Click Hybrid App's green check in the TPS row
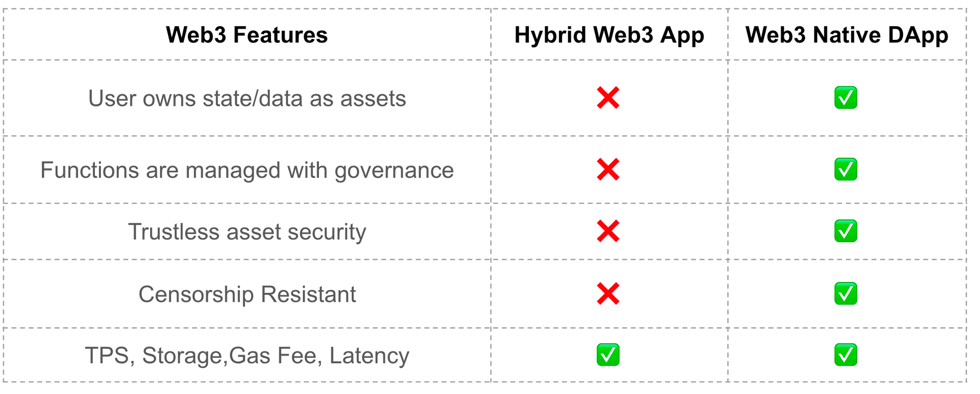Viewport: 980px width, 394px height. 608,355
